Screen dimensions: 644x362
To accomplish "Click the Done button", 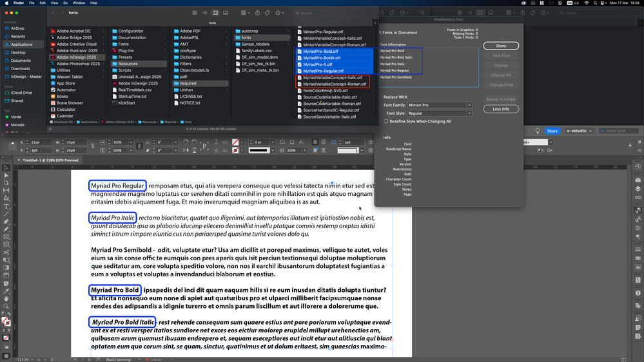I will [501, 46].
